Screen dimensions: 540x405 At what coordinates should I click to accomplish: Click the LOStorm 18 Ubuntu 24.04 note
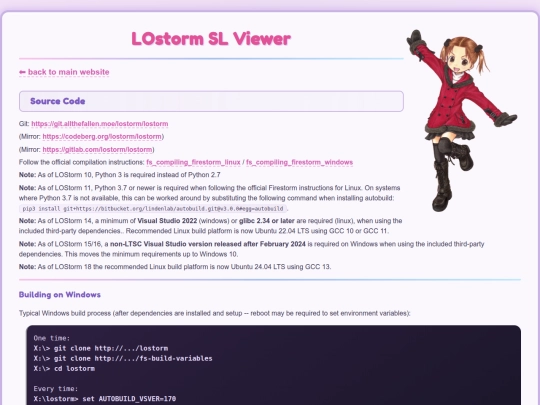click(175, 267)
